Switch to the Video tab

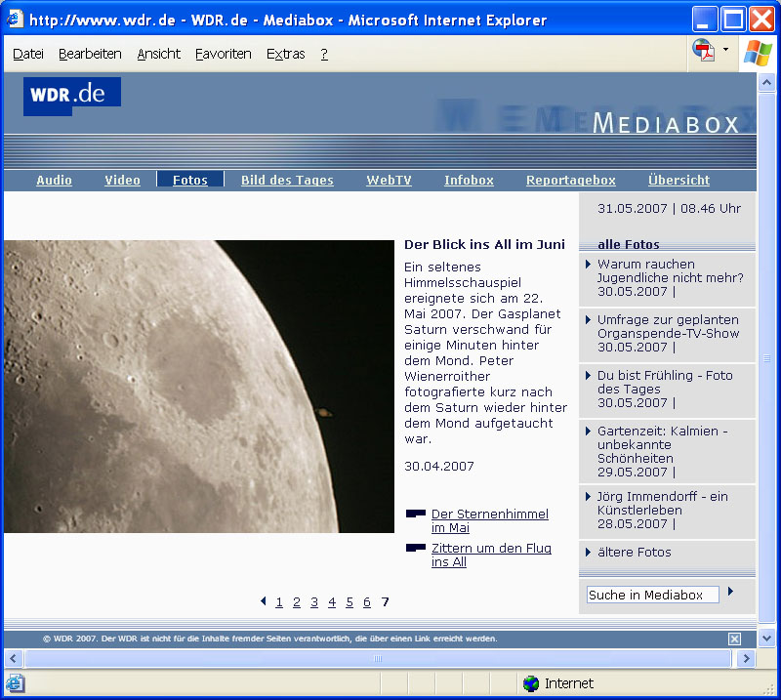(x=122, y=180)
